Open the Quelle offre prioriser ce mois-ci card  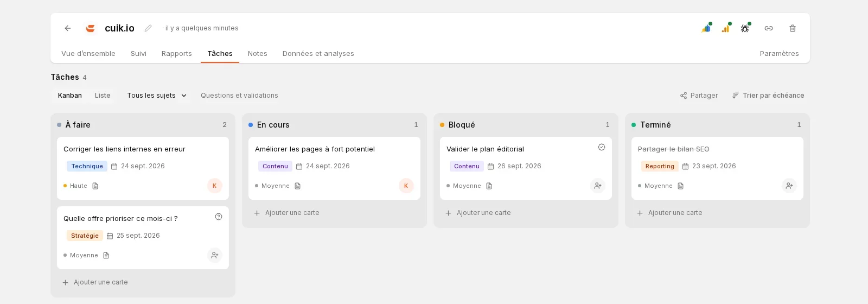(x=143, y=238)
